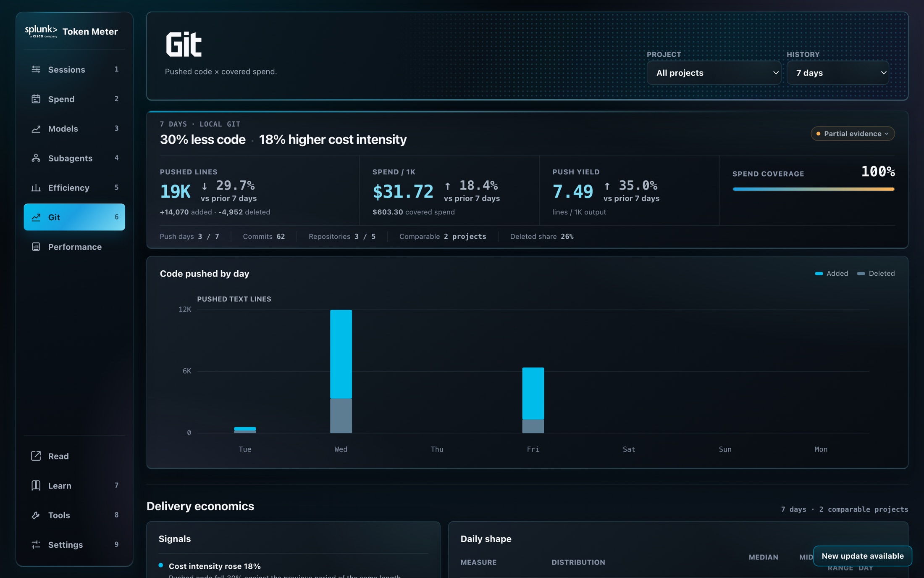Image resolution: width=924 pixels, height=578 pixels.
Task: Click the Efficiency bar chart icon
Action: pos(36,187)
